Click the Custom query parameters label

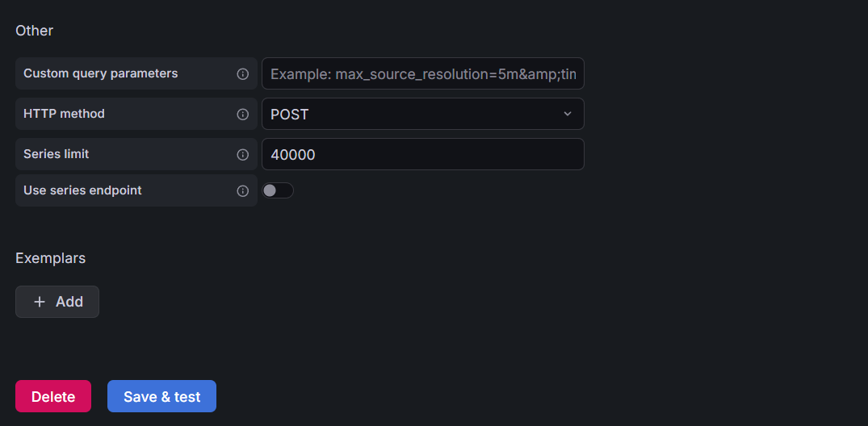(x=100, y=73)
